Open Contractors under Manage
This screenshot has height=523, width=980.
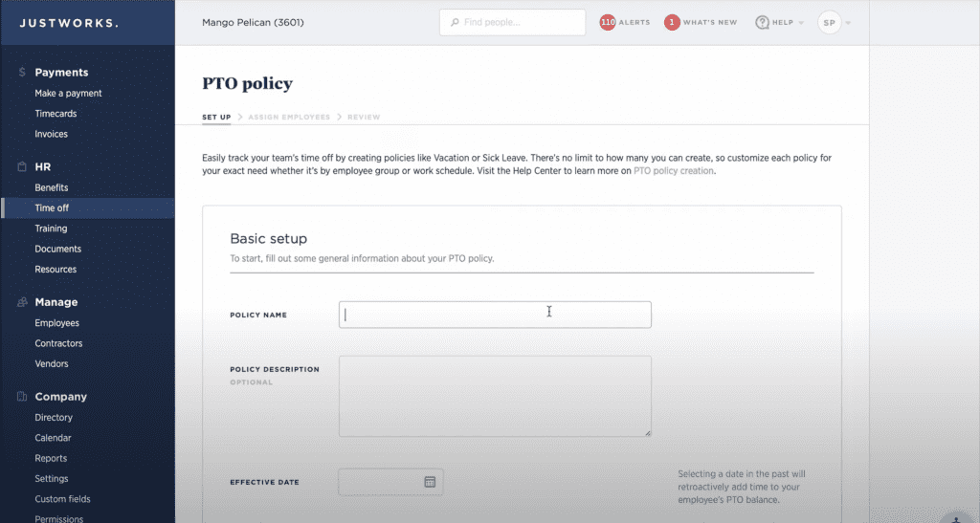(x=58, y=343)
